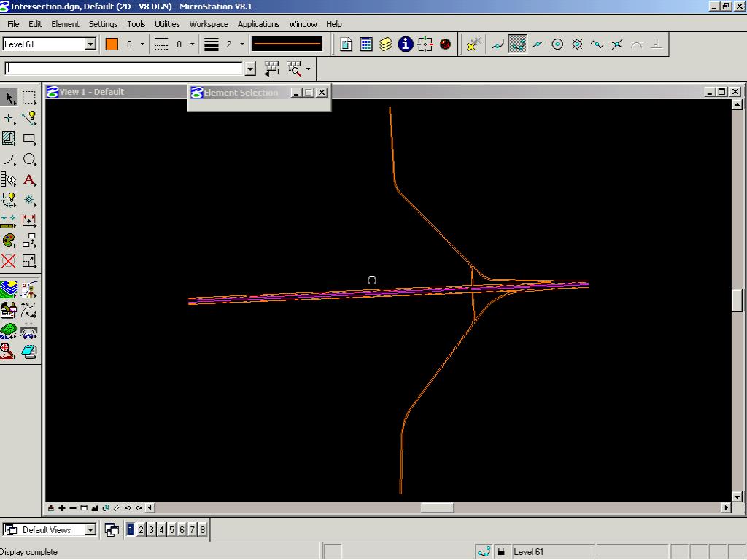Select the Place Block rectangle tool
747x560 pixels.
click(29, 139)
